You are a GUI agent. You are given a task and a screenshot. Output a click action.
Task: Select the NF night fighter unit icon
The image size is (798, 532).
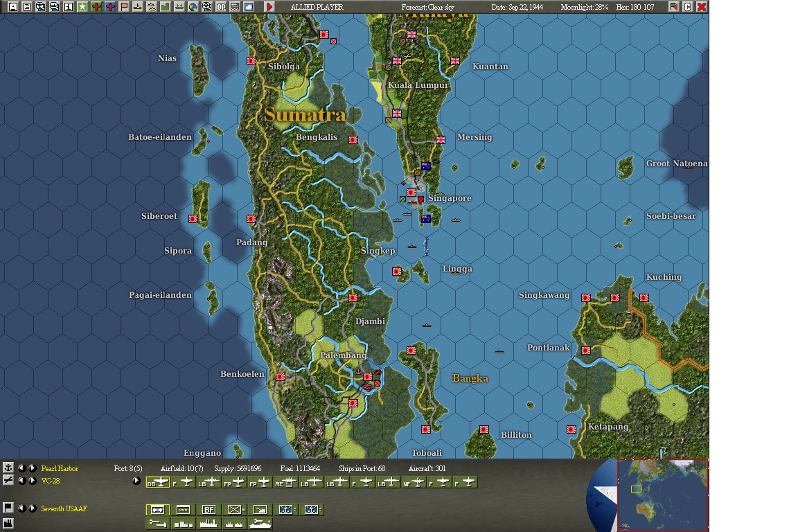pyautogui.click(x=414, y=482)
